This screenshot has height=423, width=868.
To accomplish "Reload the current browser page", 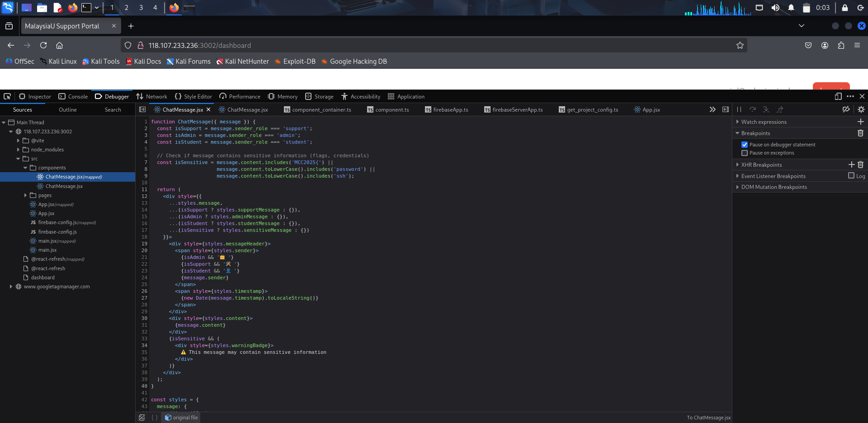I will [43, 45].
